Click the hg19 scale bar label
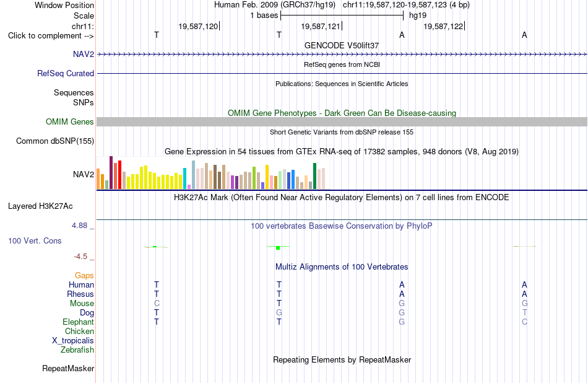 [418, 15]
